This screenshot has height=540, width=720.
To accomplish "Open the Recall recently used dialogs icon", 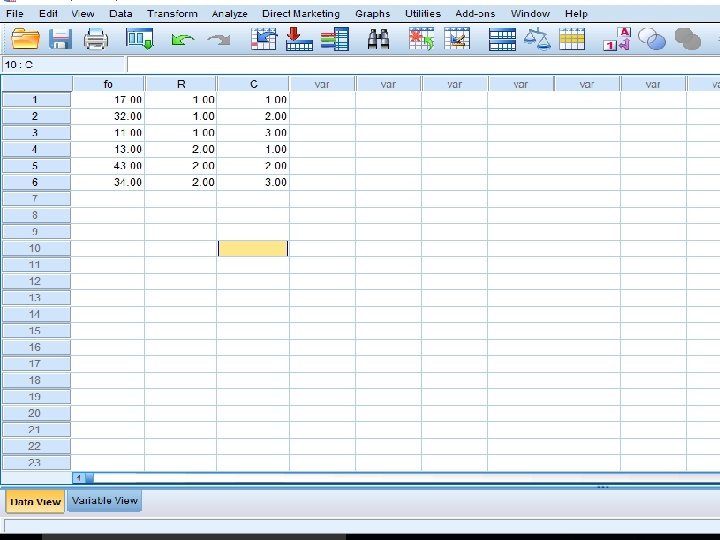I will (x=139, y=39).
